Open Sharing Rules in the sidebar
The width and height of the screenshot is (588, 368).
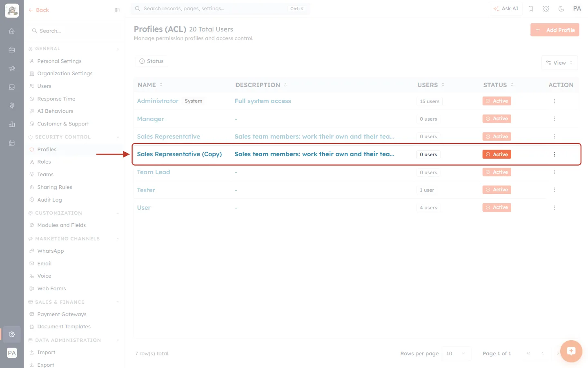pos(54,187)
